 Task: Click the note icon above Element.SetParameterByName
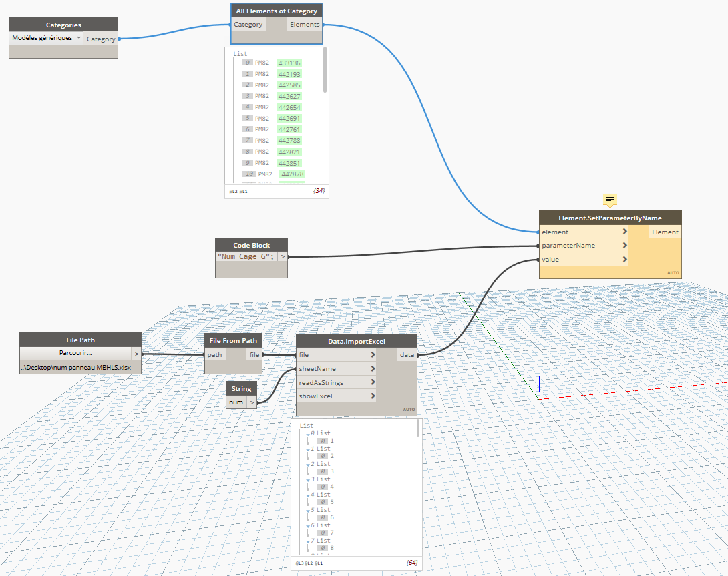pyautogui.click(x=610, y=200)
